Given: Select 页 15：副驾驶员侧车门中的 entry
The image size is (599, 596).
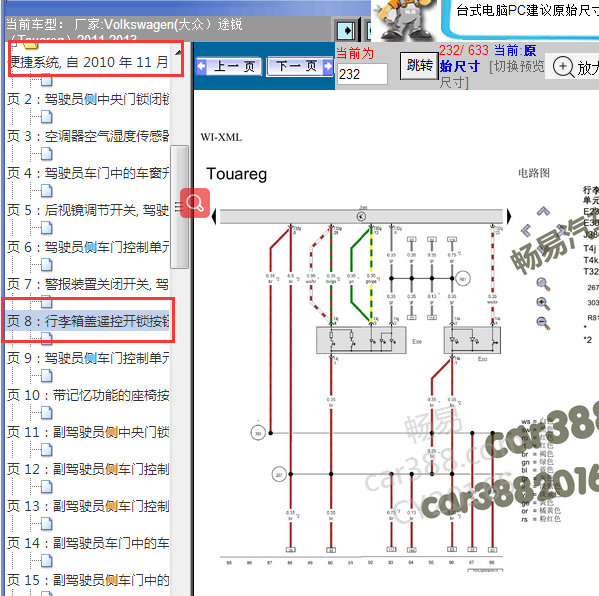Looking at the screenshot, I should click(88, 580).
